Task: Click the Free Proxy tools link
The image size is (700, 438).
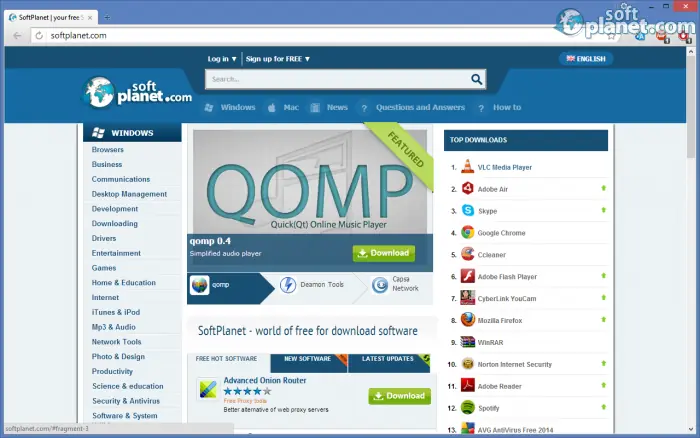Action: [x=245, y=401]
